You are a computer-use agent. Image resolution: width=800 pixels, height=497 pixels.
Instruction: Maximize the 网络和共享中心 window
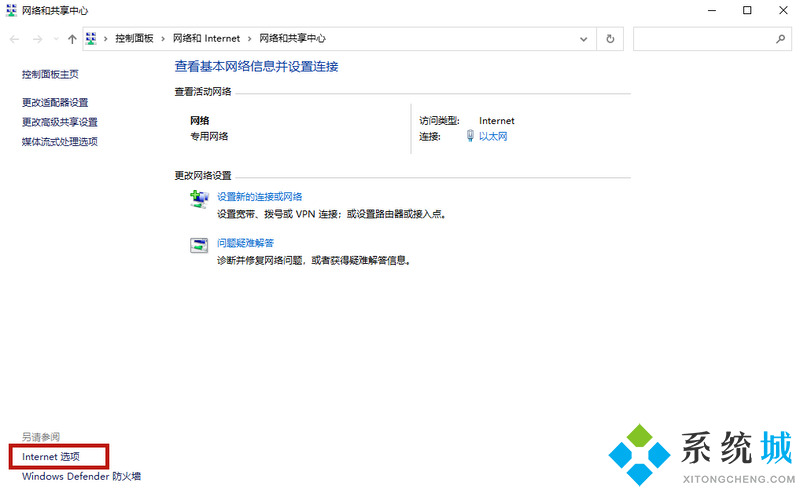coord(747,10)
